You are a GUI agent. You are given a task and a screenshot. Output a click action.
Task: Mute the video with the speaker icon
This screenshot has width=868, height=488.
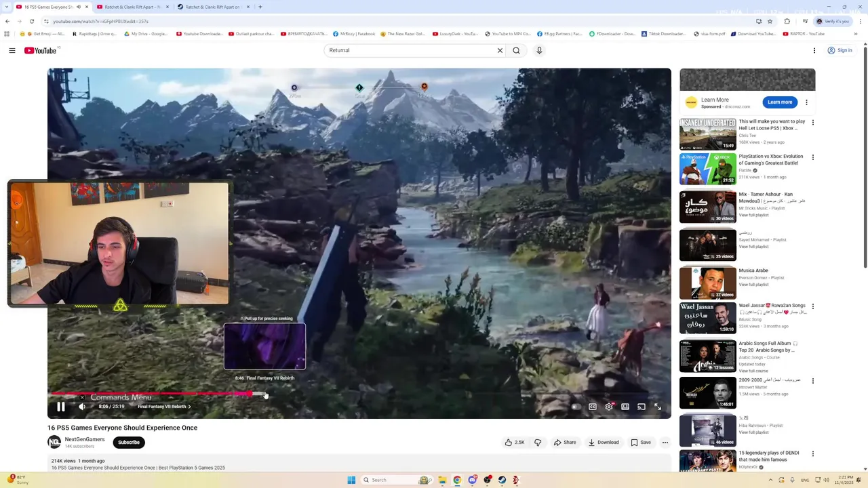click(82, 407)
